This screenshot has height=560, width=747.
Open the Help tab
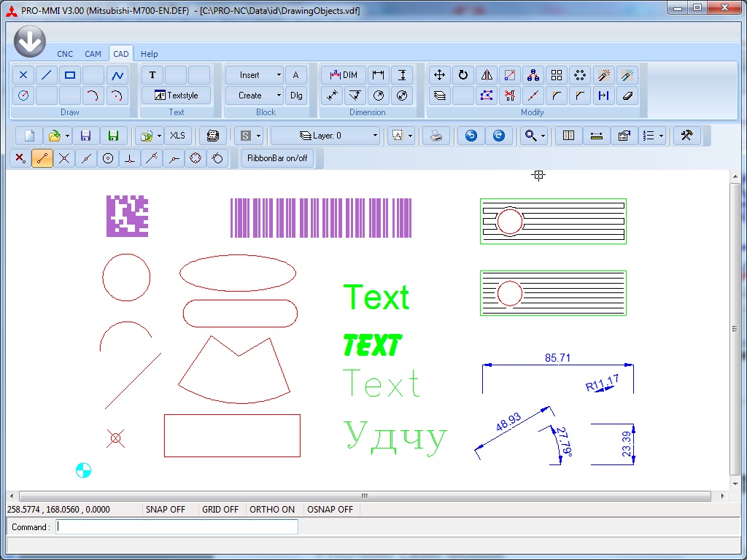tap(149, 54)
